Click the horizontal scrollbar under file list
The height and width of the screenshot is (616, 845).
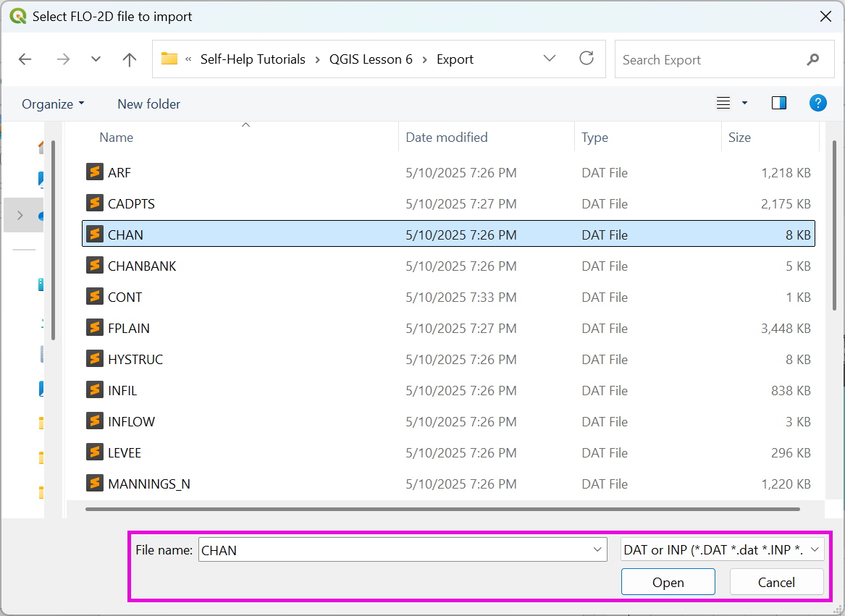coord(442,509)
